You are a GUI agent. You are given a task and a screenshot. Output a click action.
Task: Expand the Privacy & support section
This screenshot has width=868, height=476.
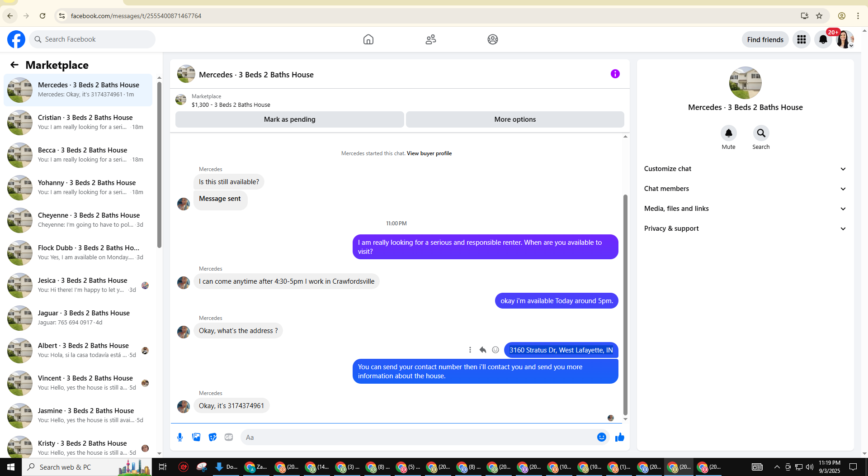coord(745,228)
